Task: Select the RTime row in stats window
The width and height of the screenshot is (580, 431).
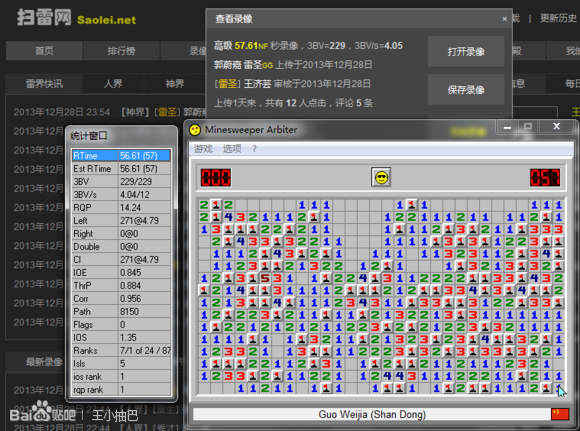Action: pyautogui.click(x=121, y=156)
